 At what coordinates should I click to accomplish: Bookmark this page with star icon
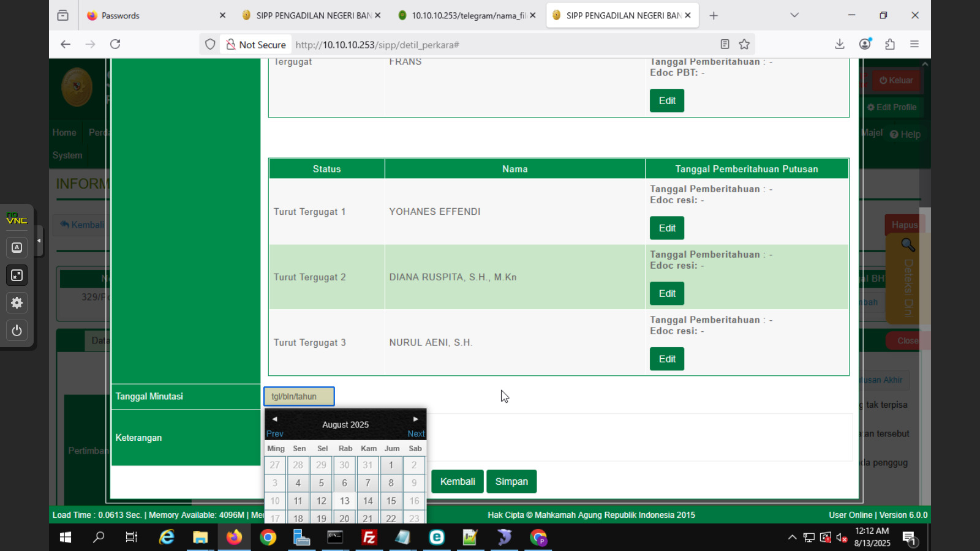pos(744,44)
